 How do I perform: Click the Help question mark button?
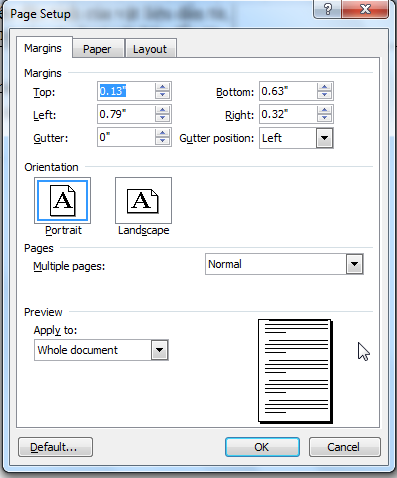coord(327,9)
